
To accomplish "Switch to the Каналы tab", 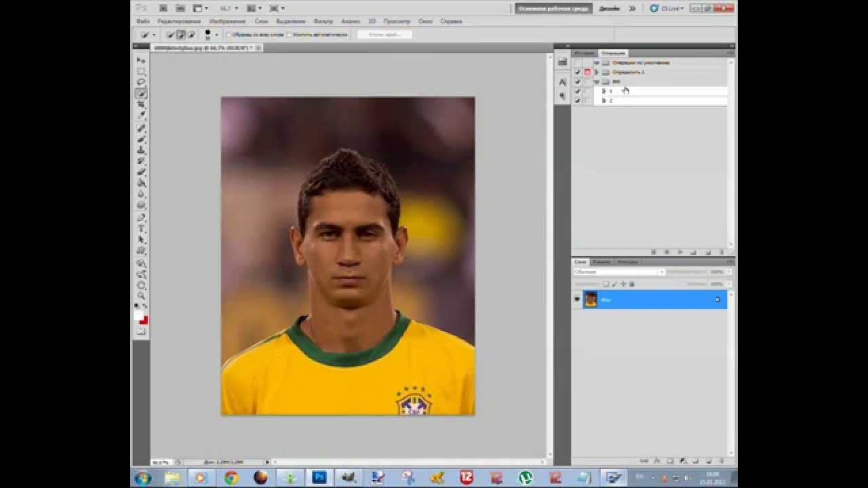I will 601,262.
